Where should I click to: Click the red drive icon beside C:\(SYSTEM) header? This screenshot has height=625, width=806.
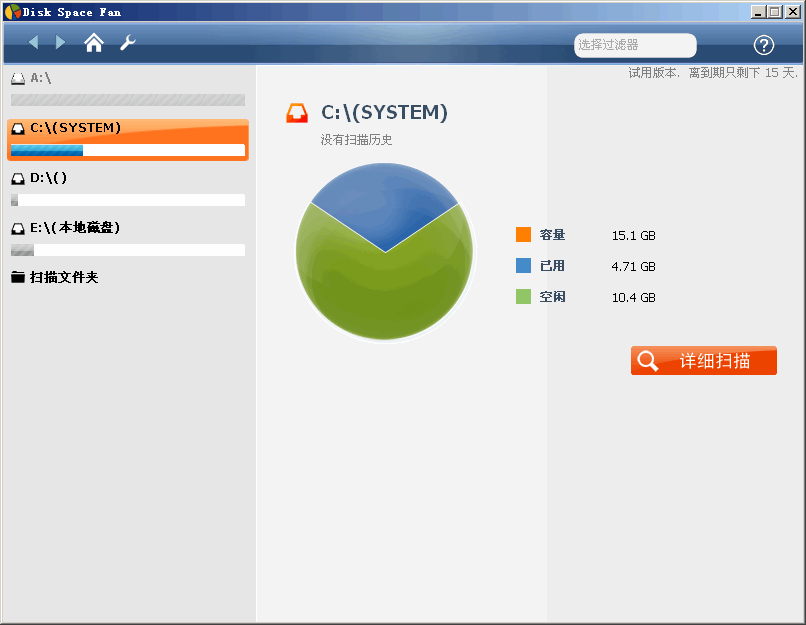(296, 113)
